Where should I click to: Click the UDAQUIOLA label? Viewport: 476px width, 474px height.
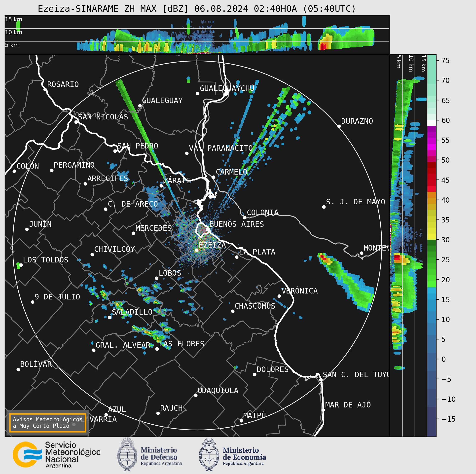(x=218, y=391)
